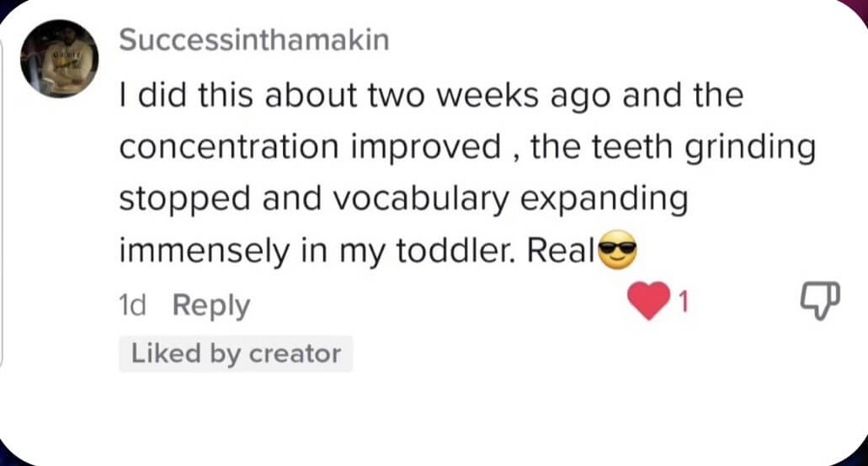Click the Liked by creator badge
This screenshot has width=868, height=466.
[x=236, y=354]
